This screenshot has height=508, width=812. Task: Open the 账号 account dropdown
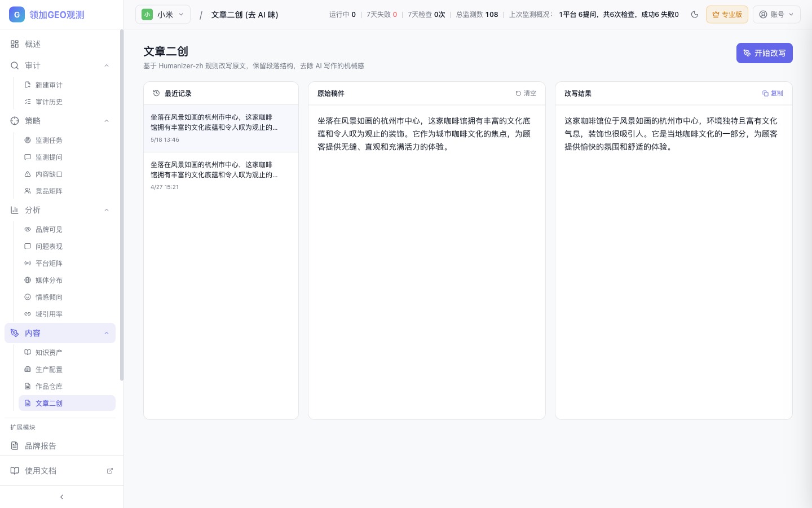point(776,15)
